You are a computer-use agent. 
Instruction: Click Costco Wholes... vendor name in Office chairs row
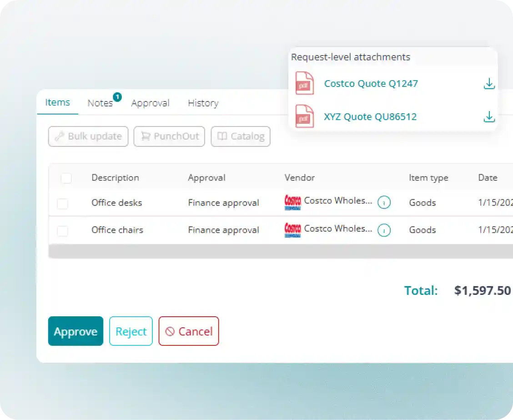[x=338, y=228]
